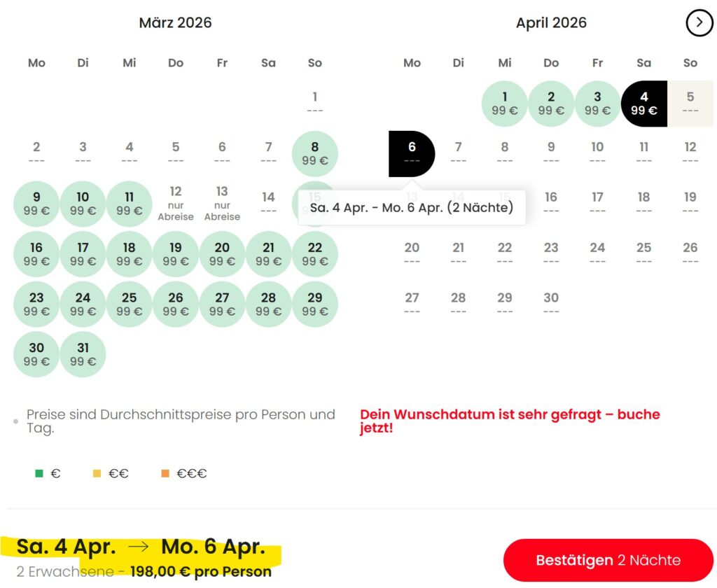This screenshot has width=717, height=588.
Task: Click the green € price legend square
Action: pyautogui.click(x=39, y=474)
